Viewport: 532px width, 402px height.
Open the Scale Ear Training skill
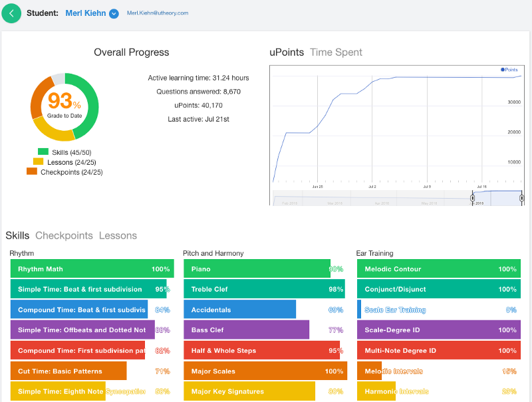[x=439, y=310]
